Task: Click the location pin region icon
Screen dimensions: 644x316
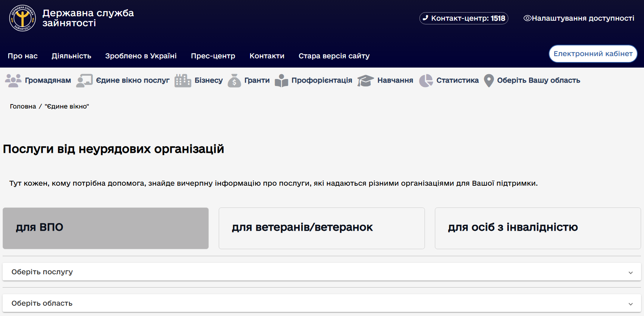Action: pyautogui.click(x=488, y=80)
